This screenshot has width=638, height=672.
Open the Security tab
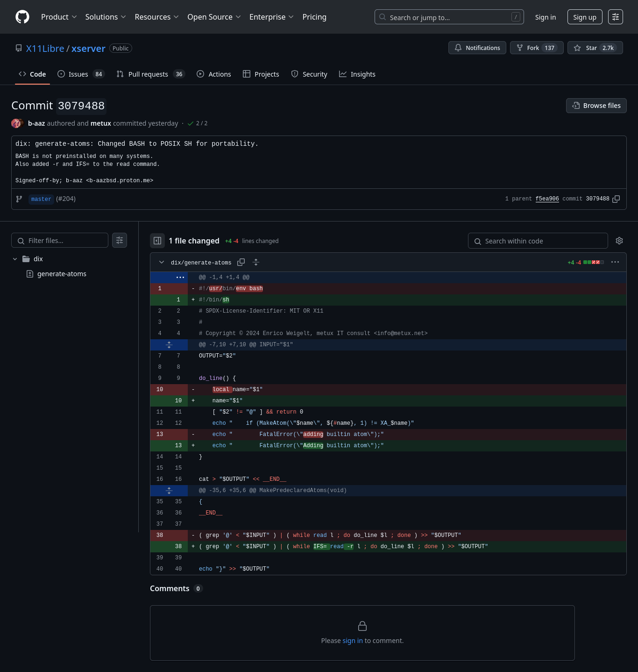(309, 74)
